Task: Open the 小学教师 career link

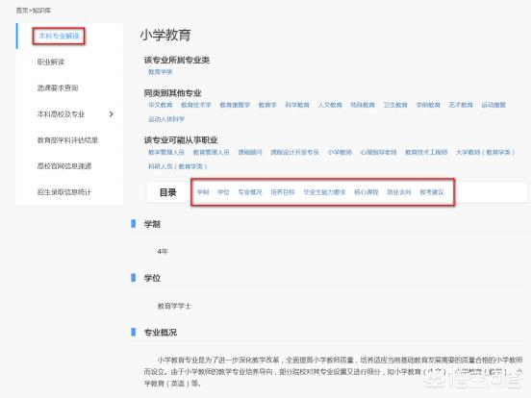Action: click(340, 152)
